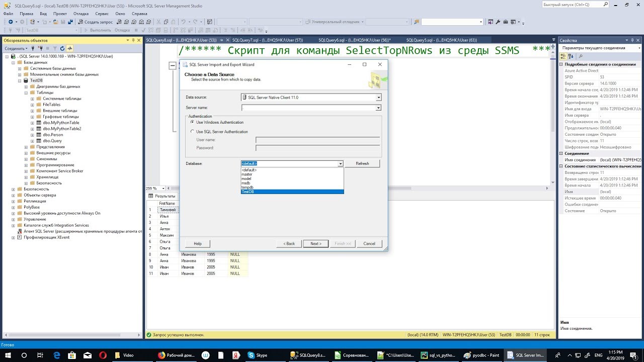The width and height of the screenshot is (644, 362).
Task: Click the Help button in wizard
Action: (198, 243)
